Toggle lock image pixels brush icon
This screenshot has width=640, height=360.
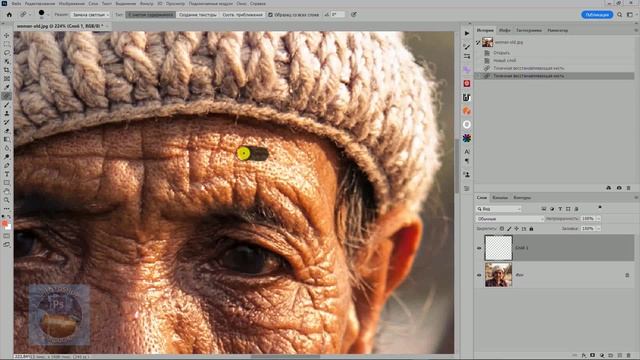click(x=509, y=229)
